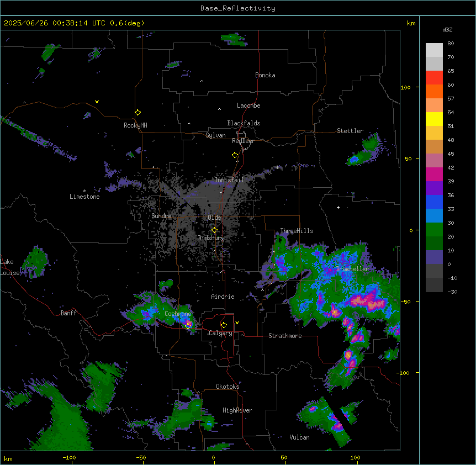This screenshot has width=476, height=465.
Task: Select the light orange 54–57 dBZ swatch
Action: click(x=434, y=105)
